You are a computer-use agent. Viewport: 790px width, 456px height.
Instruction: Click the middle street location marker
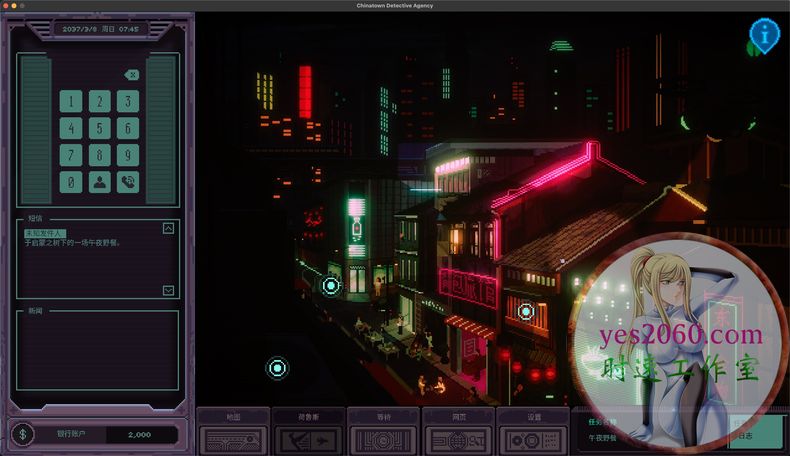pyautogui.click(x=331, y=285)
